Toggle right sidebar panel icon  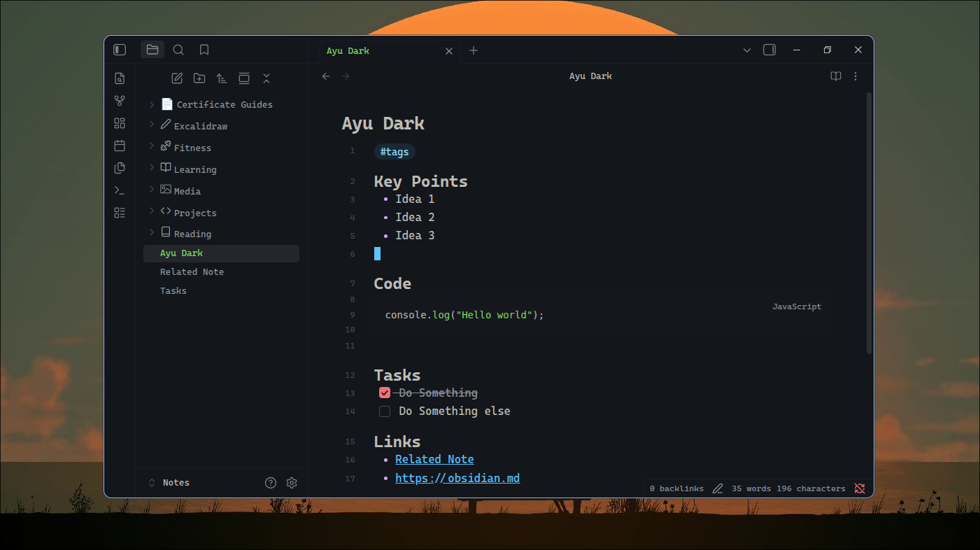coord(769,50)
